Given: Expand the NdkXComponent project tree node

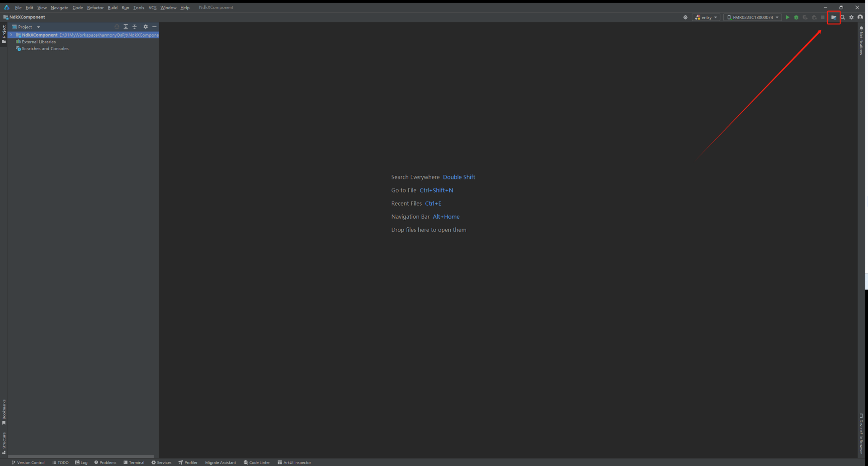Looking at the screenshot, I should 11,35.
